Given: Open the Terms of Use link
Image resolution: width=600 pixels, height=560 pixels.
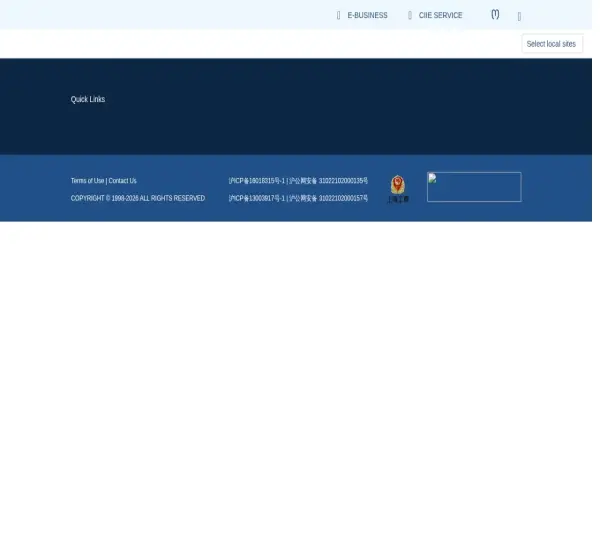Looking at the screenshot, I should point(87,181).
